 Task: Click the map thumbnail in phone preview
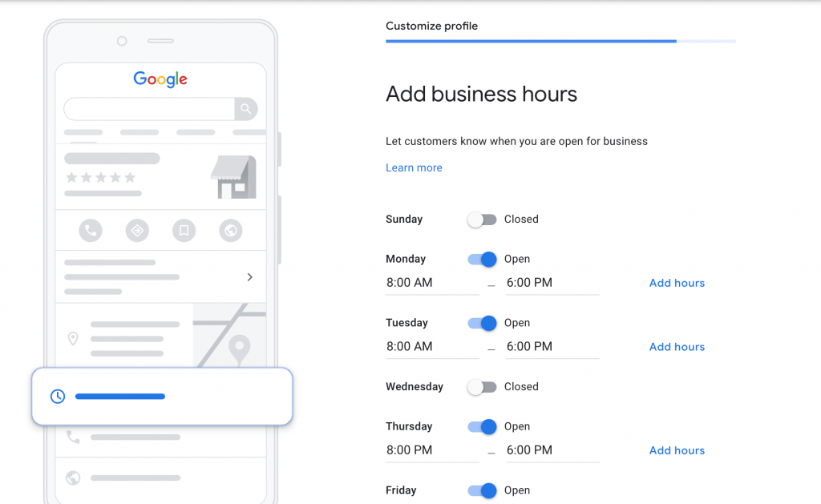229,335
